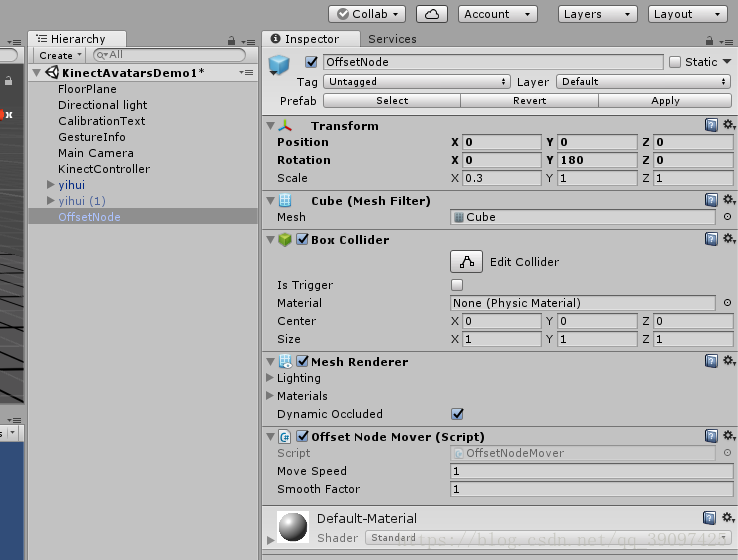Screen dimensions: 738x560
Task: Click object picker circle beside Cube mesh
Action: [727, 217]
